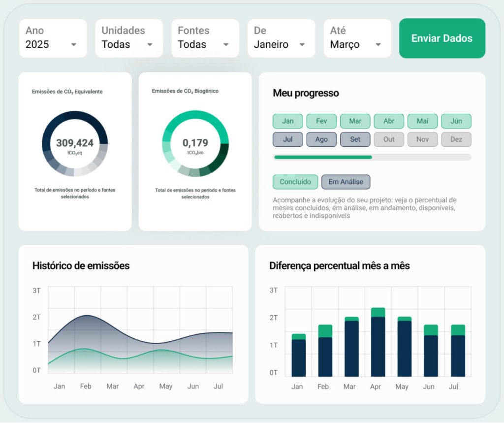Click the Jun bar in percentual chart
This screenshot has height=423, width=504.
pos(431,351)
